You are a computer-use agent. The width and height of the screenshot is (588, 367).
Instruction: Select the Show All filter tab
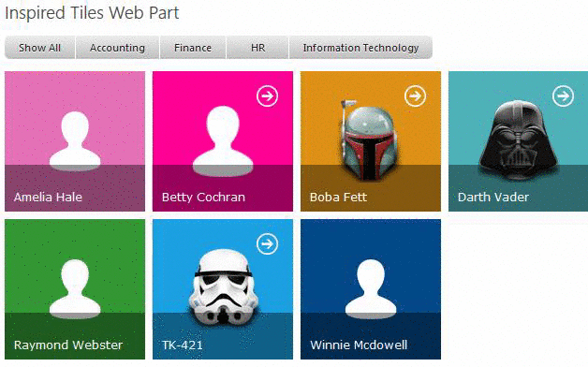point(39,48)
